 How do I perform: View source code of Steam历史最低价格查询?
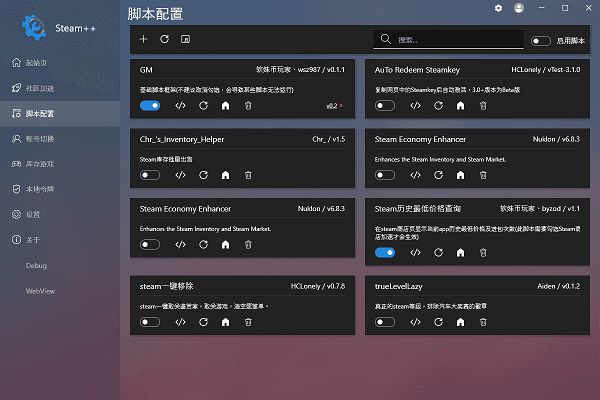tap(415, 253)
